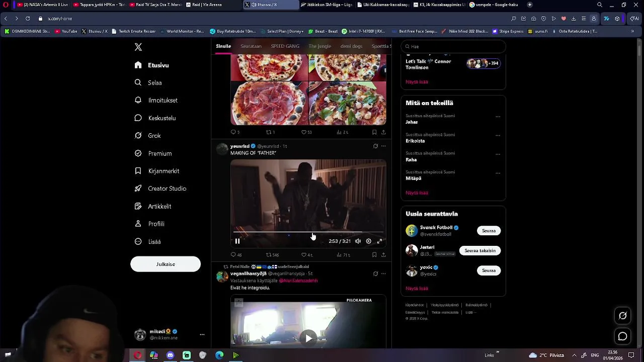Open Creator Studio

160,189
